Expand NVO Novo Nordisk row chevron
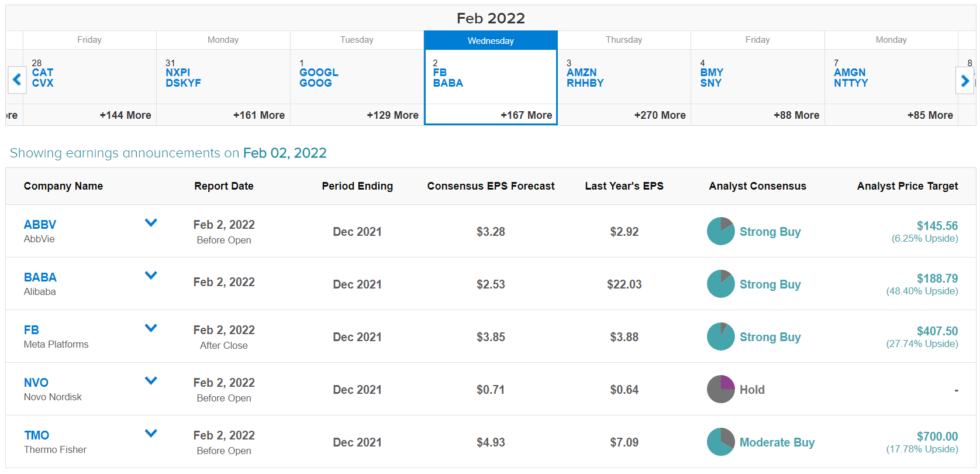Viewport: 980px width, 474px height. [151, 381]
